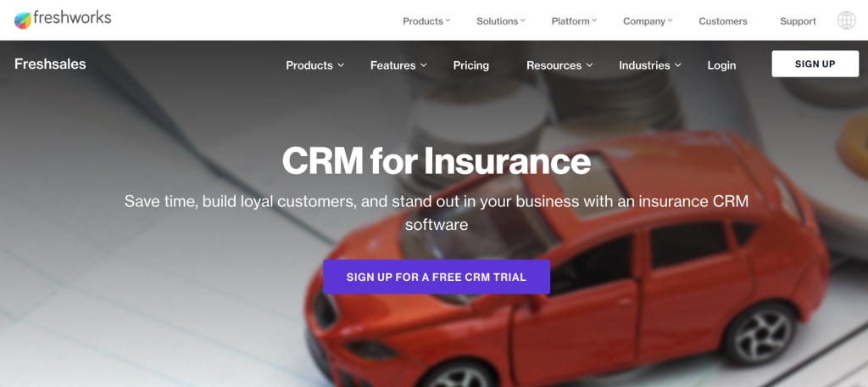This screenshot has width=868, height=387.
Task: Open the Features dropdown menu
Action: pyautogui.click(x=398, y=65)
